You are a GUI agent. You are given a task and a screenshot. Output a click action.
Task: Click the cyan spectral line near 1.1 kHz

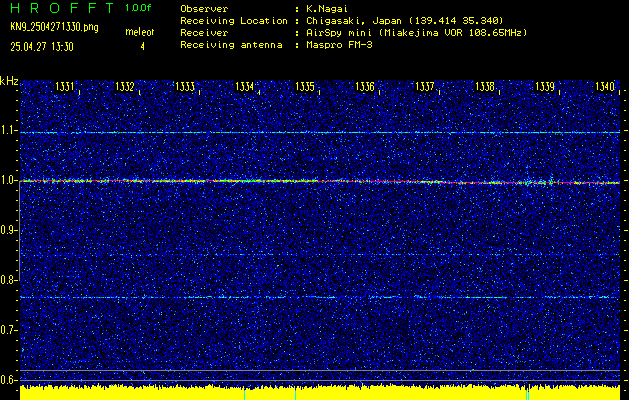point(320,132)
